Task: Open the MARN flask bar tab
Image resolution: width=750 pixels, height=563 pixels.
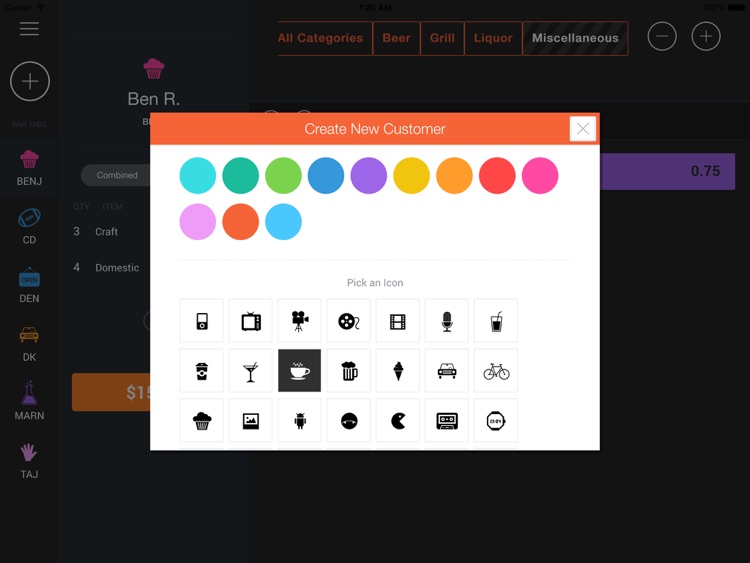Action: click(29, 401)
